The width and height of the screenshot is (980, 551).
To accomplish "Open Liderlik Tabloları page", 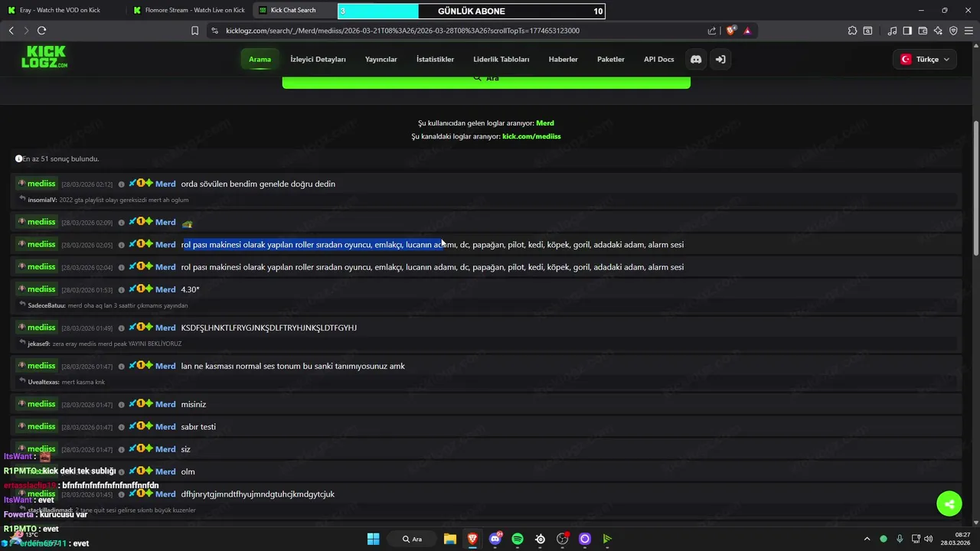I will (501, 59).
